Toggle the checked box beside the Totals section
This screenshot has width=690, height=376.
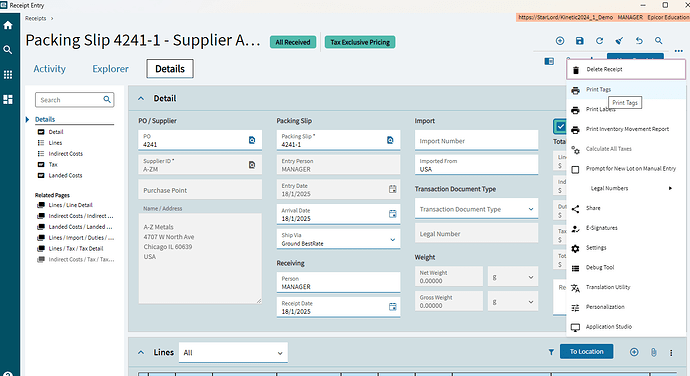tap(560, 126)
